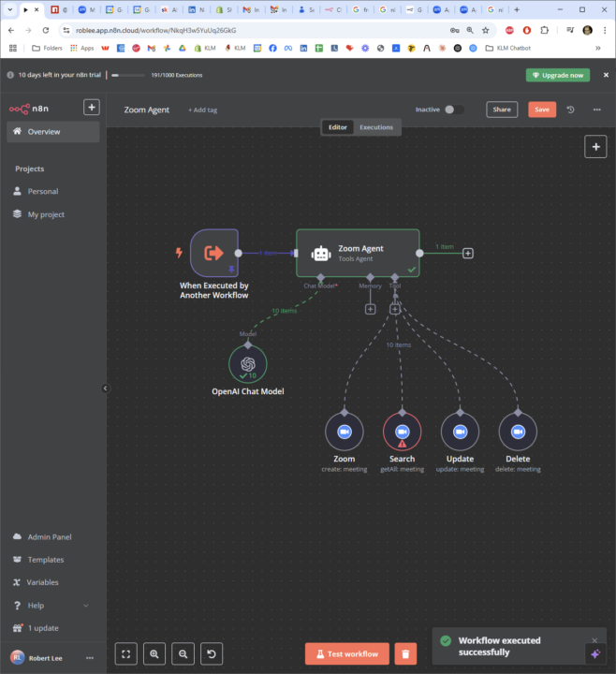Click the Share button
Screen dimensions: 616x674
(502, 110)
